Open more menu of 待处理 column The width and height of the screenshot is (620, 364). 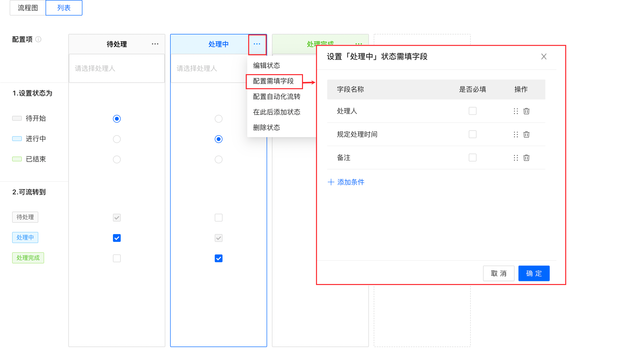155,44
